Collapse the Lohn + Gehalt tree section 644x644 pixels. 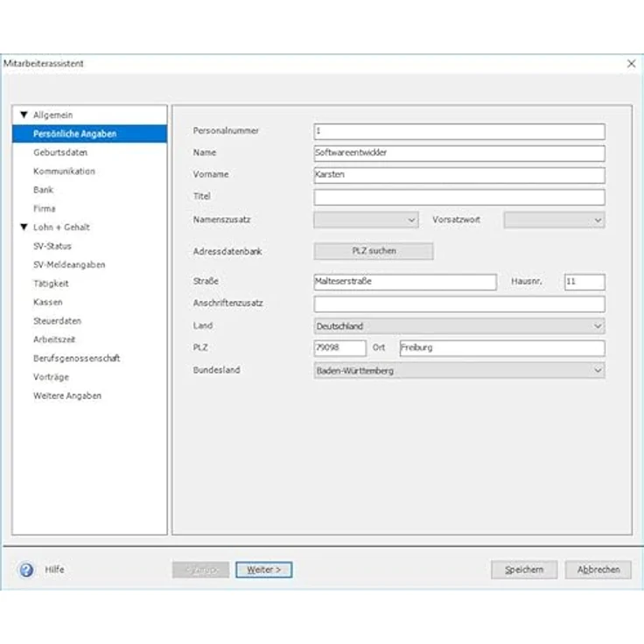tap(24, 227)
